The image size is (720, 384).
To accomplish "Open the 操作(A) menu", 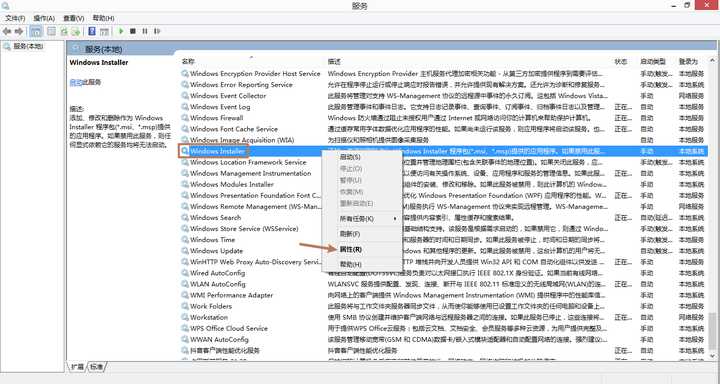I will 44,18.
